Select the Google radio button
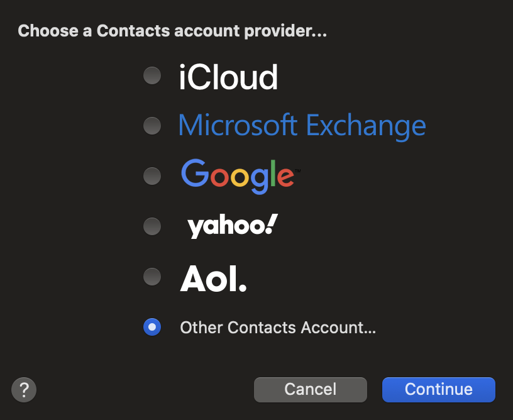The height and width of the screenshot is (420, 513). click(152, 175)
